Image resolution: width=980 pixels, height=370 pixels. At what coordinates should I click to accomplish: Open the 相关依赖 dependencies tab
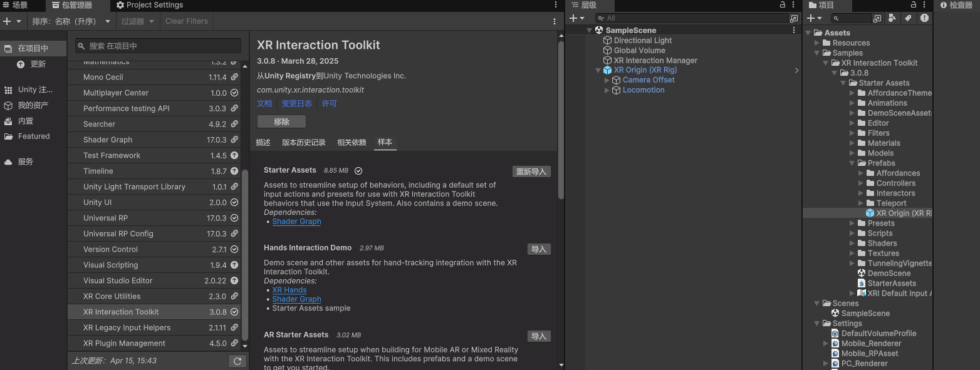tap(352, 143)
